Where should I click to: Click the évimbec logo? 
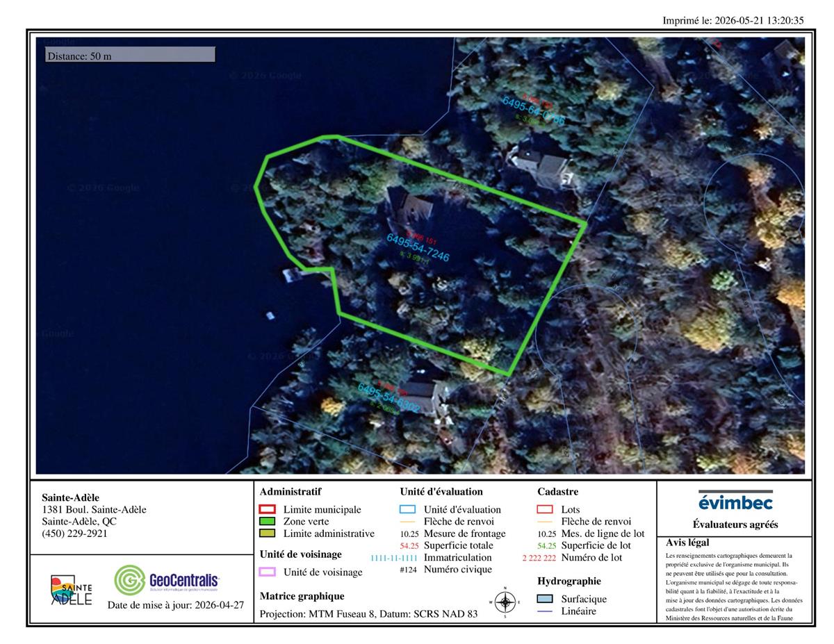(735, 500)
